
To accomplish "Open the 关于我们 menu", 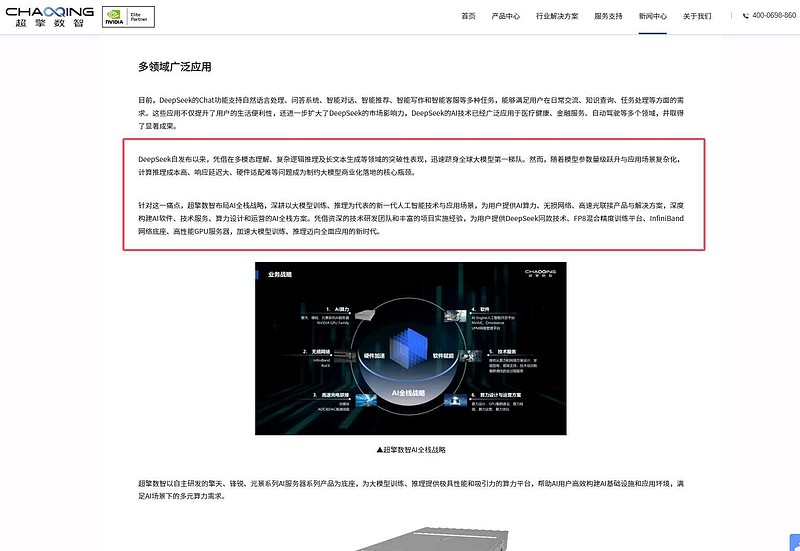I will point(697,16).
